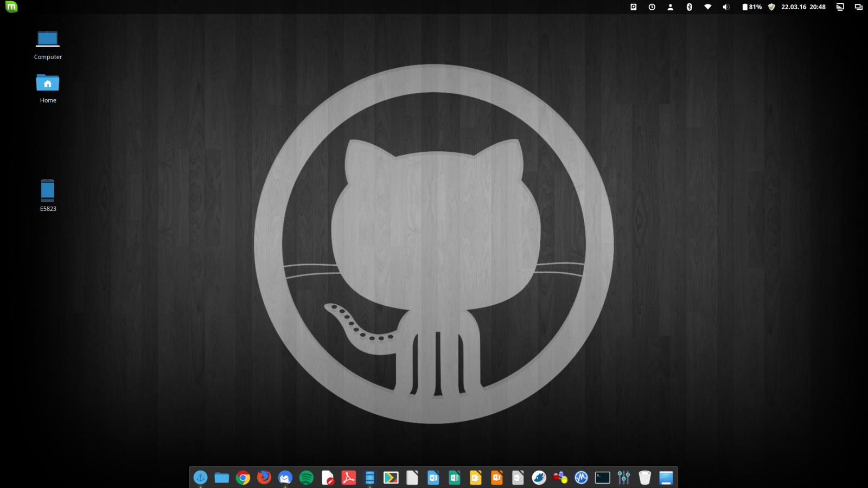The width and height of the screenshot is (868, 488).
Task: Launch Spotify from the dock
Action: (x=307, y=478)
